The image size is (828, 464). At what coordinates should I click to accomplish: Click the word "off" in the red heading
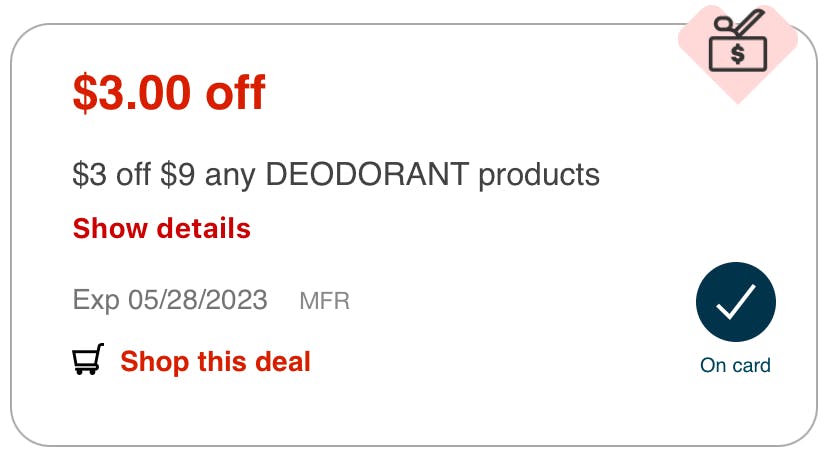[x=235, y=93]
